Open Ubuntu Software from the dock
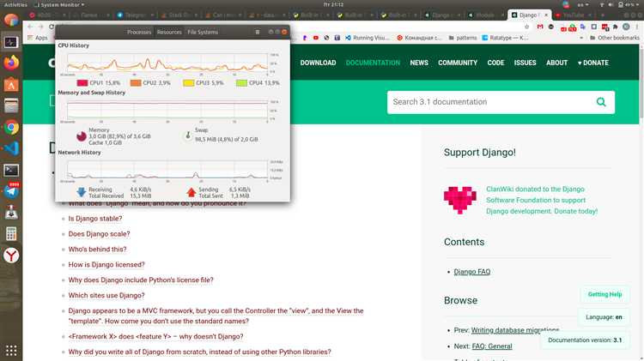 (11, 85)
